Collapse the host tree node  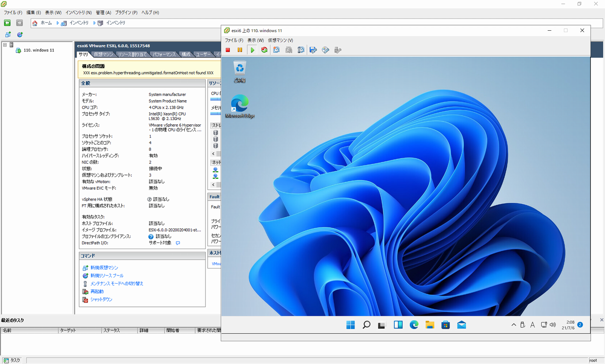coord(5,45)
